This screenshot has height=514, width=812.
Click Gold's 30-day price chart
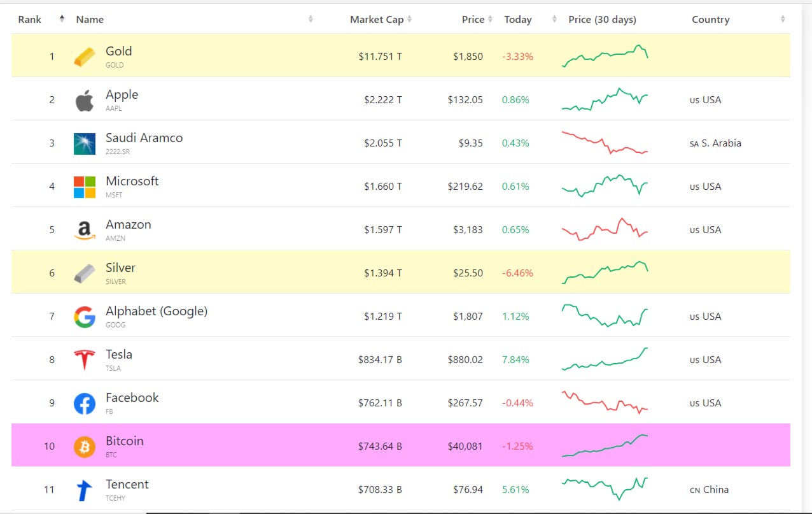[x=605, y=56]
